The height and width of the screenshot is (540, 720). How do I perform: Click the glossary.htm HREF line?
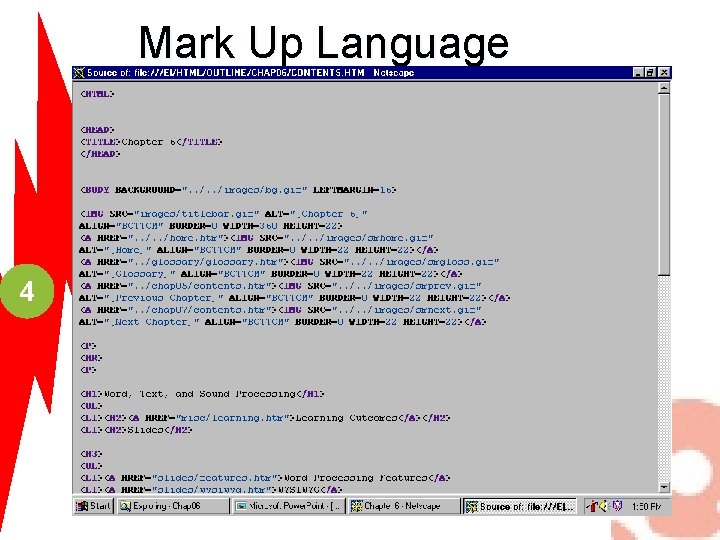[289, 262]
